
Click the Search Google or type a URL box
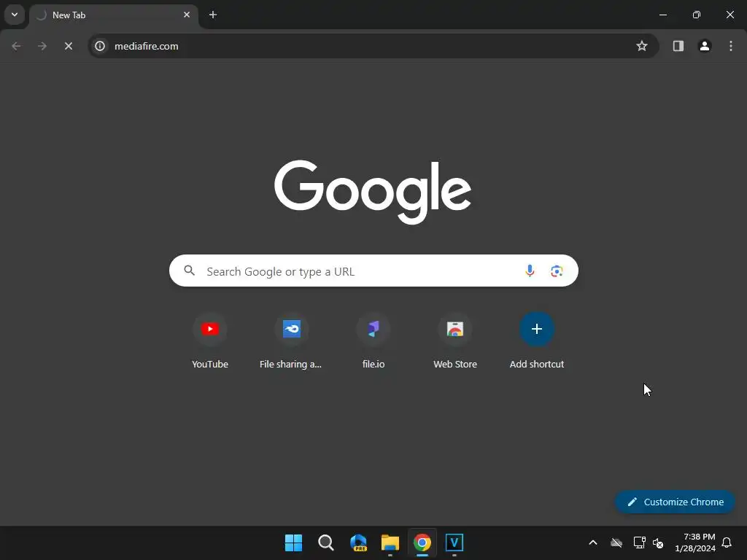[x=373, y=271]
